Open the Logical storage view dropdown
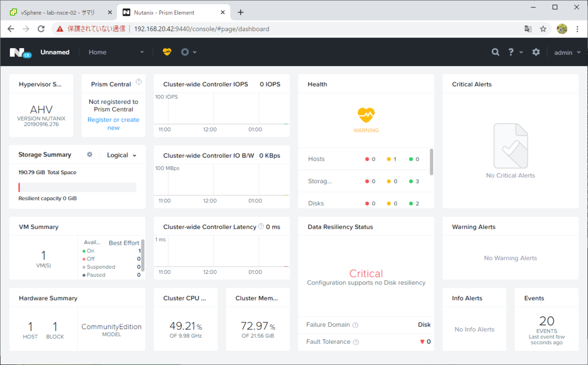588x365 pixels. pyautogui.click(x=122, y=155)
